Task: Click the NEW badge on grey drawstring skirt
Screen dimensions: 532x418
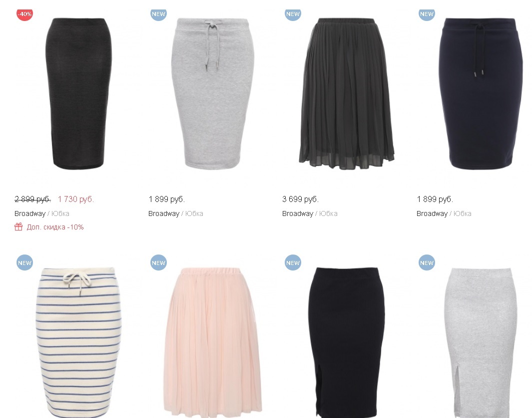Action: [x=158, y=14]
